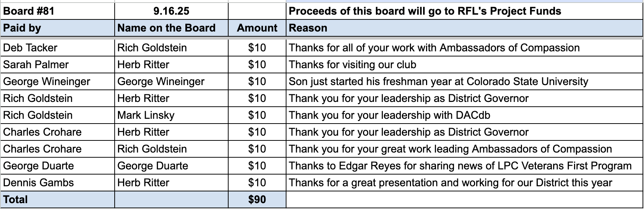644x209 pixels.
Task: Click the 9.16.25 date cell
Action: (171, 11)
